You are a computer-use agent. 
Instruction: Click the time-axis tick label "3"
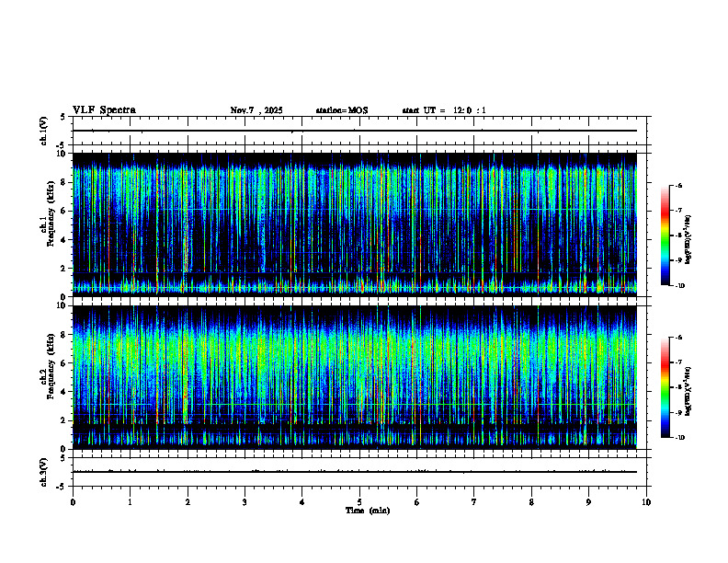(245, 502)
